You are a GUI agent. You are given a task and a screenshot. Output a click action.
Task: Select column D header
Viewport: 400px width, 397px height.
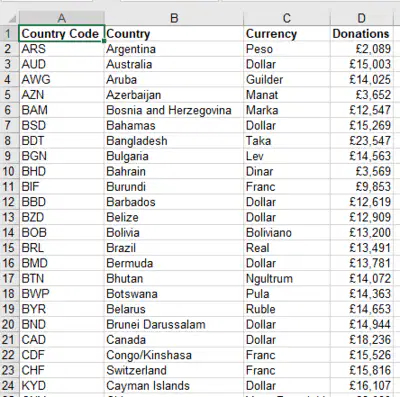coord(362,18)
